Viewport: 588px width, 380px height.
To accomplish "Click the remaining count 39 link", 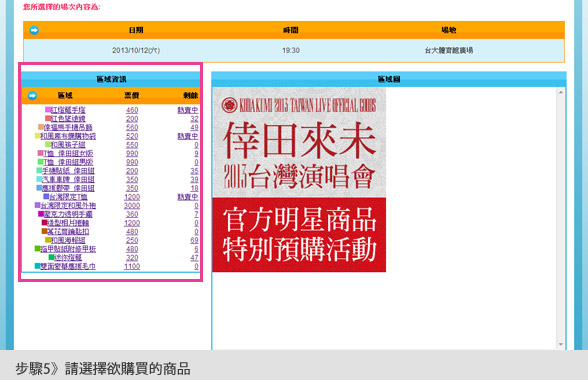I will pyautogui.click(x=194, y=179).
